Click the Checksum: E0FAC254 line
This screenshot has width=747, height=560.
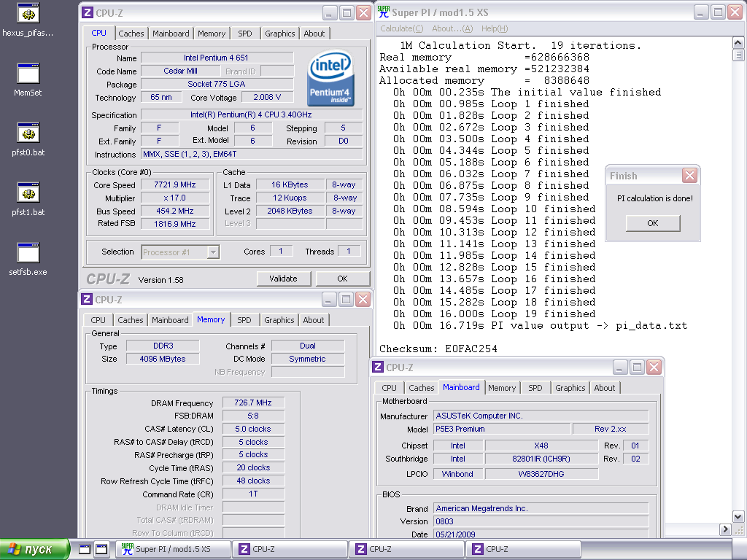coord(438,349)
